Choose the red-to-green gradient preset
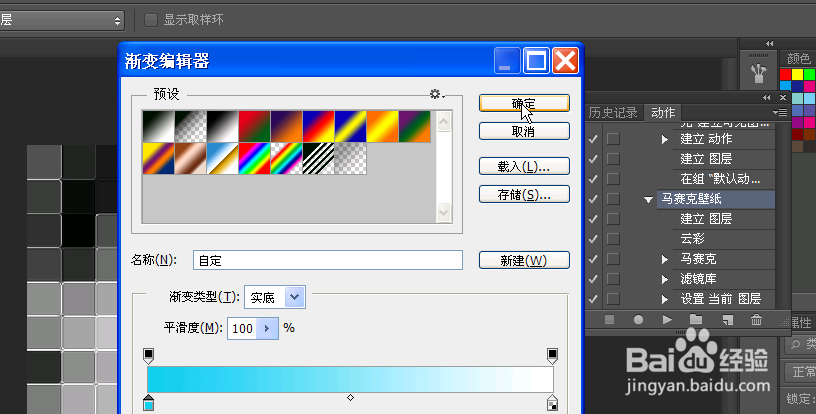 click(254, 126)
